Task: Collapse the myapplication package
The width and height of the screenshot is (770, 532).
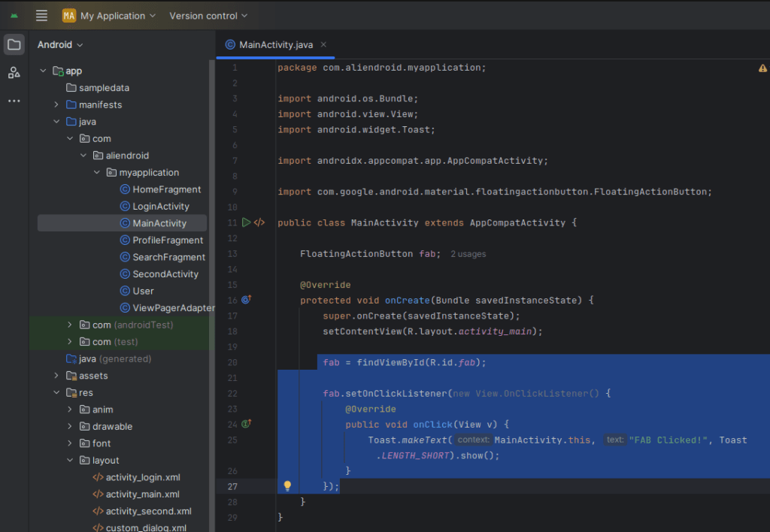Action: coord(97,172)
